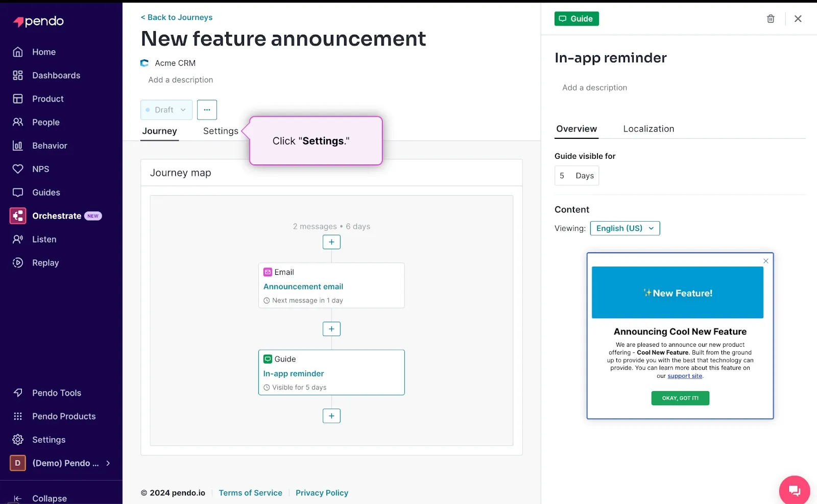The height and width of the screenshot is (504, 817).
Task: Add a step between Email and Guide
Action: coord(331,329)
